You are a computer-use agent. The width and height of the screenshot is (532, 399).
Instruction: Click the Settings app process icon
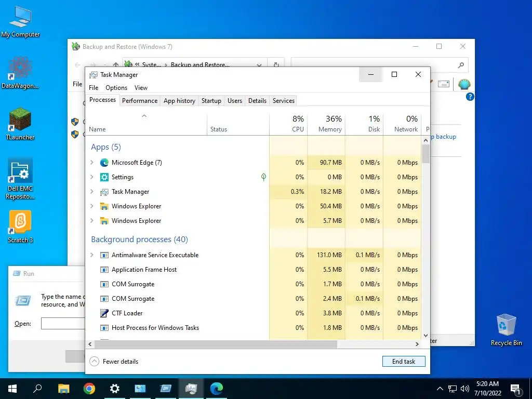coord(104,177)
